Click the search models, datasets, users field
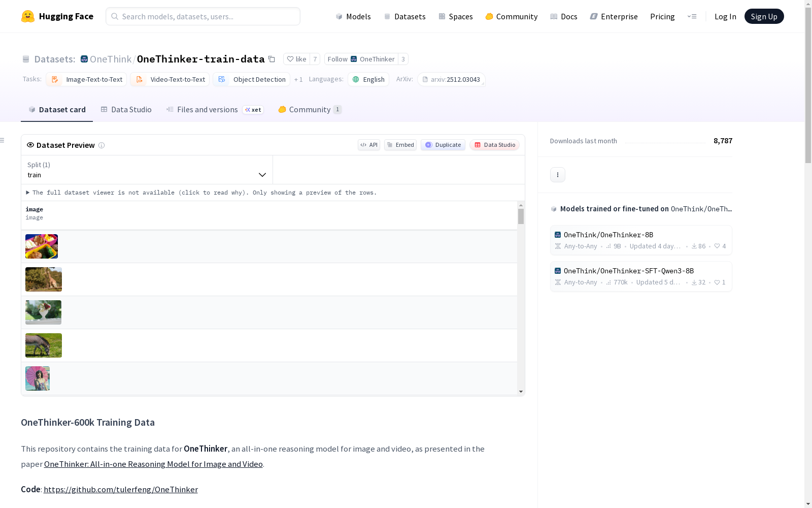The image size is (812, 508). pyautogui.click(x=203, y=16)
